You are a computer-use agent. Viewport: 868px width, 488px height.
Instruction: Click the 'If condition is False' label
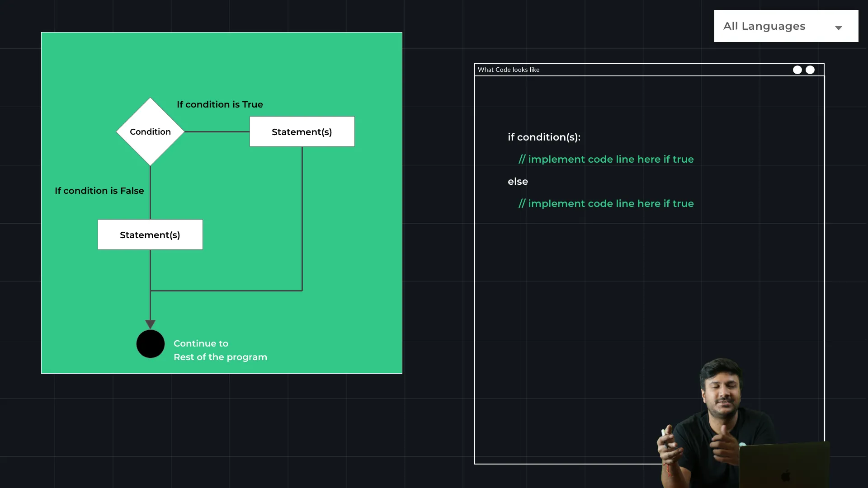tap(99, 191)
